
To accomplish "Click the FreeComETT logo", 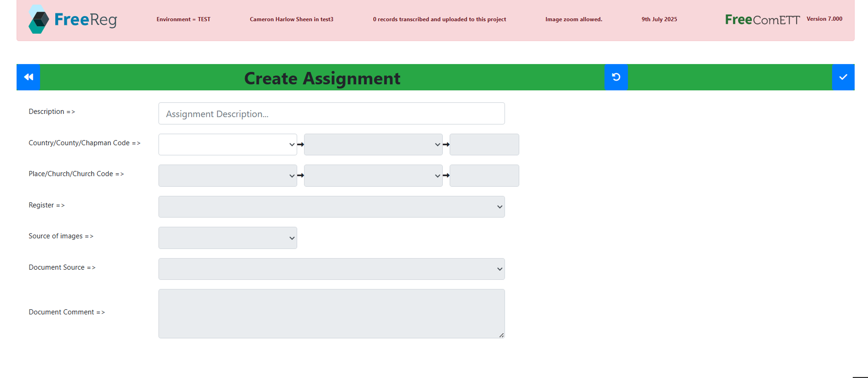I will (x=762, y=19).
